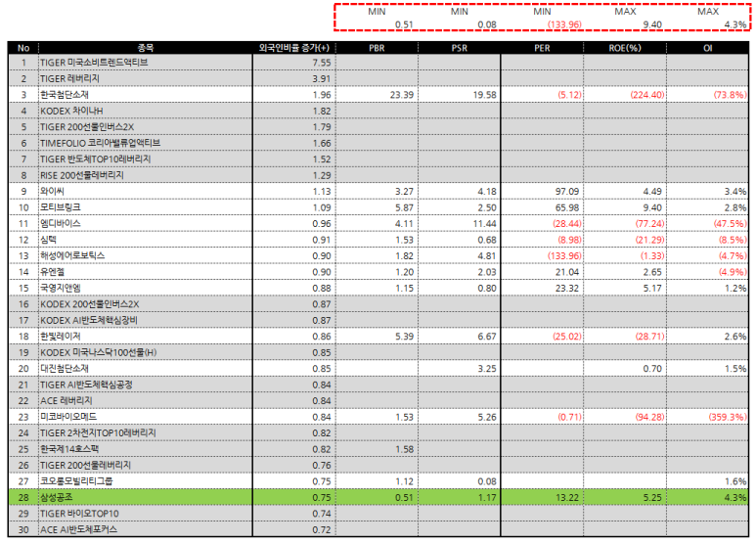Click 대진첨단소재 PSR value 3.25
Screen dimensions: 756x544
click(487, 369)
